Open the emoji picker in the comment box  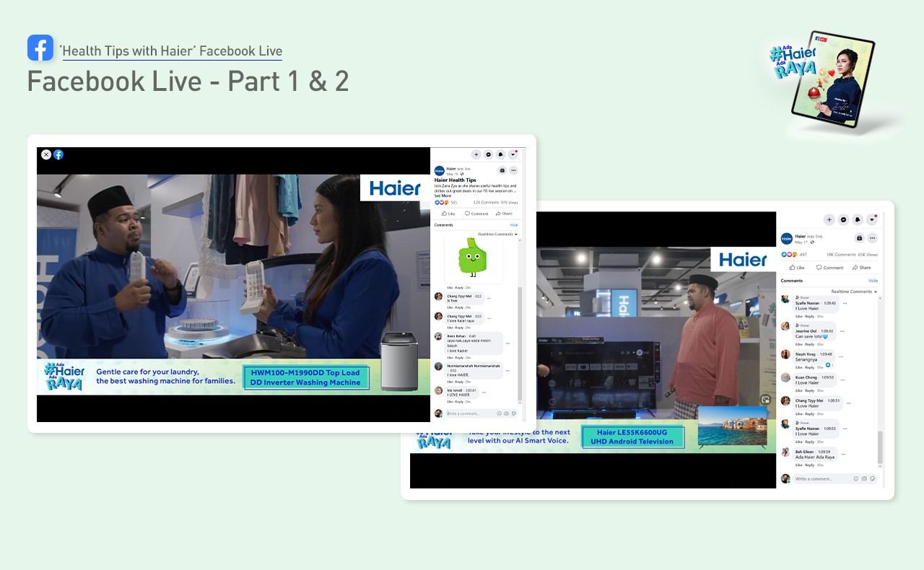coord(499,413)
